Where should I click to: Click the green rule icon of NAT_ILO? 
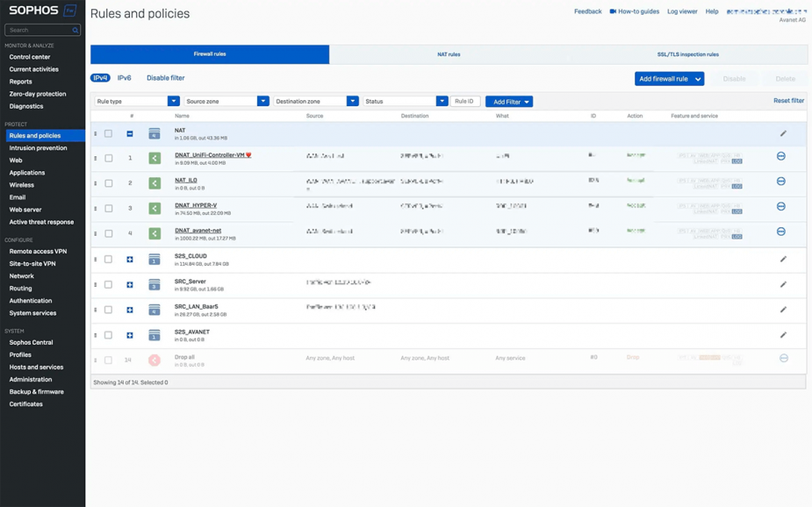154,183
